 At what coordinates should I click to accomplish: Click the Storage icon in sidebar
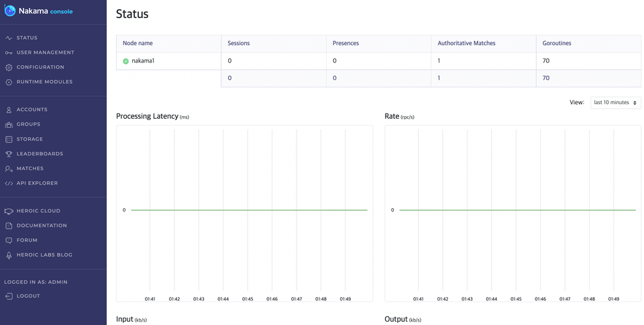coord(9,139)
